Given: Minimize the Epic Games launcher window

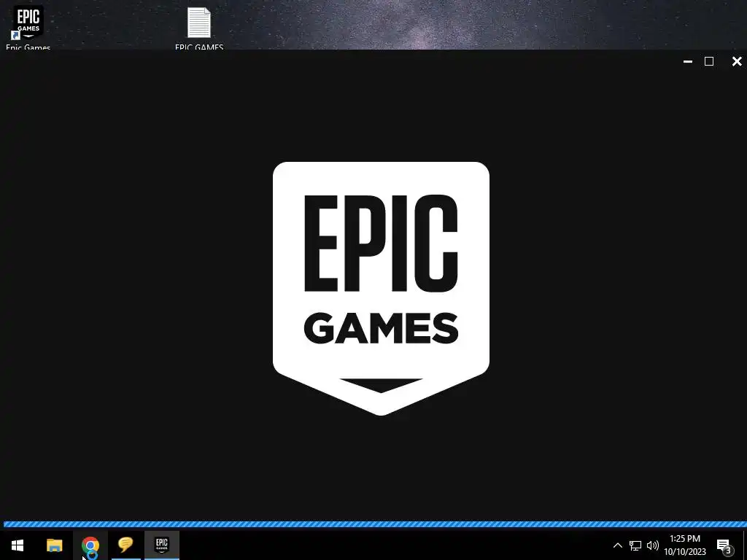Looking at the screenshot, I should pyautogui.click(x=687, y=61).
